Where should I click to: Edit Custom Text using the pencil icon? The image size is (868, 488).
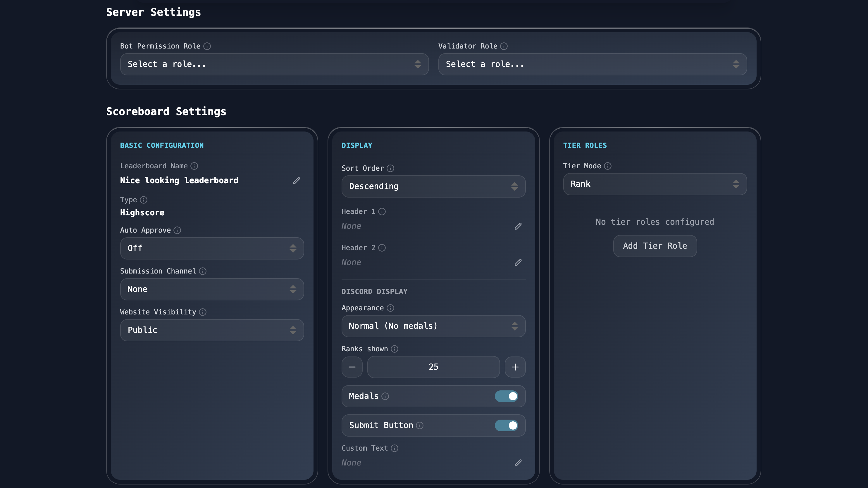[x=518, y=463]
